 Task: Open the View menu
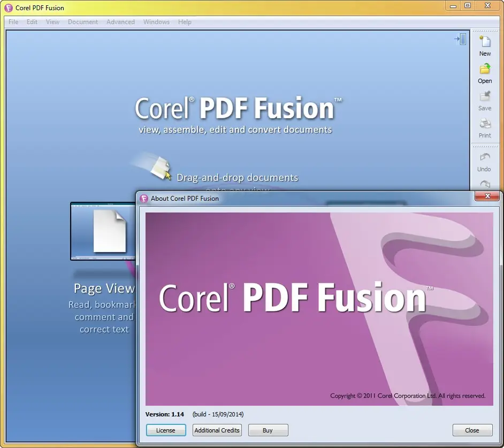click(52, 22)
